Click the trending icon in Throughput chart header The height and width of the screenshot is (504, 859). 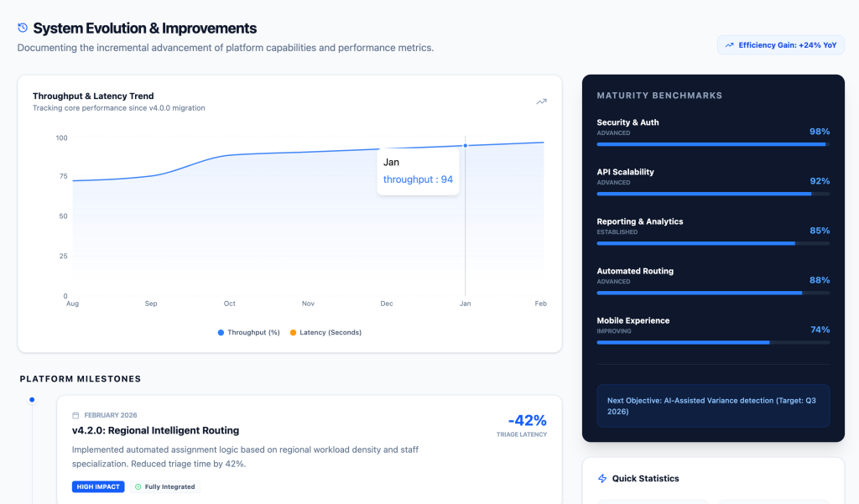point(541,101)
